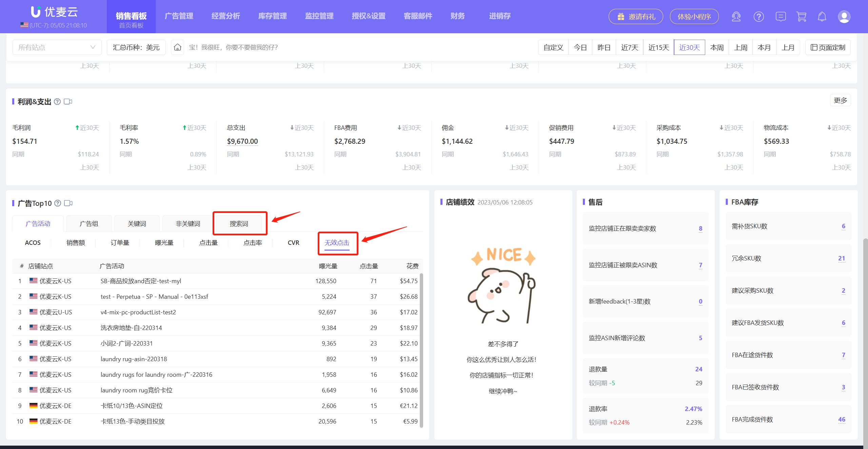Screen dimensions: 868x449
Task: Click the 更多 button in 利润&支出 panel
Action: (x=840, y=100)
